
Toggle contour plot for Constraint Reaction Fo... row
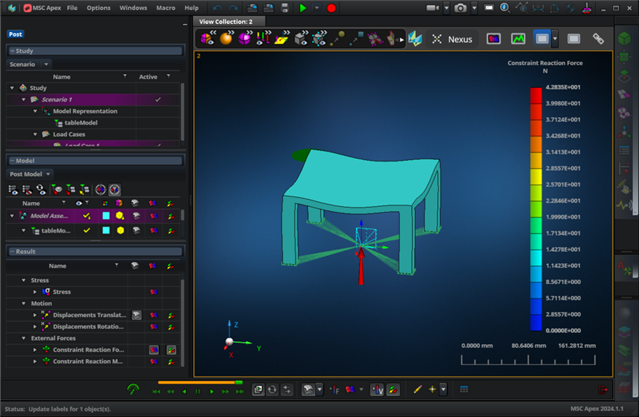(x=154, y=350)
